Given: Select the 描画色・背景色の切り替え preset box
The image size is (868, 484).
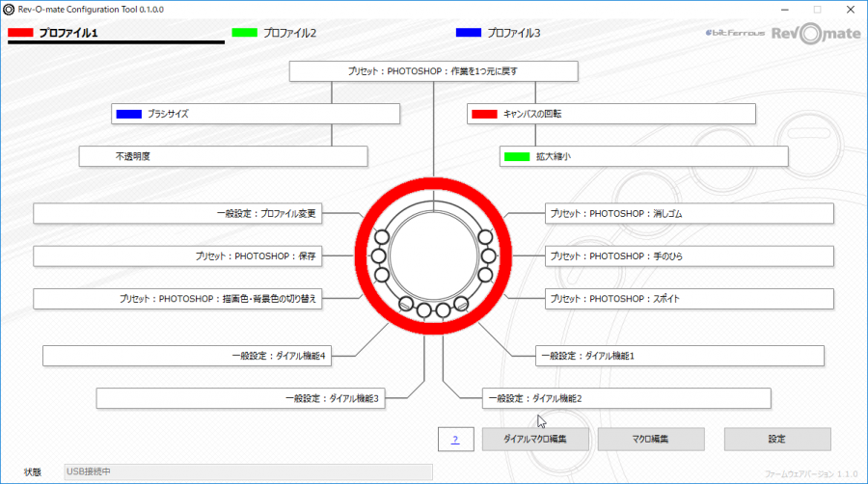Looking at the screenshot, I should (x=177, y=299).
